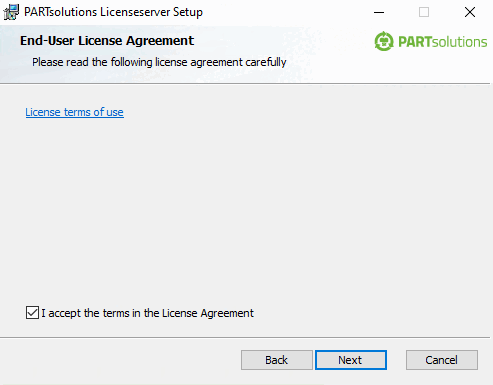Select the focused Next button
The width and height of the screenshot is (493, 385).
tap(351, 360)
